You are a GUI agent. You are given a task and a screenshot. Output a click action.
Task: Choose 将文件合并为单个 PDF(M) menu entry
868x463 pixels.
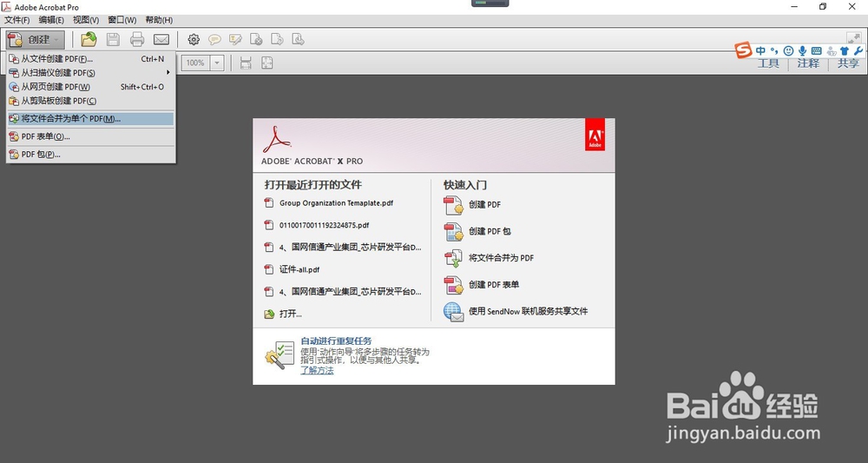pos(91,118)
